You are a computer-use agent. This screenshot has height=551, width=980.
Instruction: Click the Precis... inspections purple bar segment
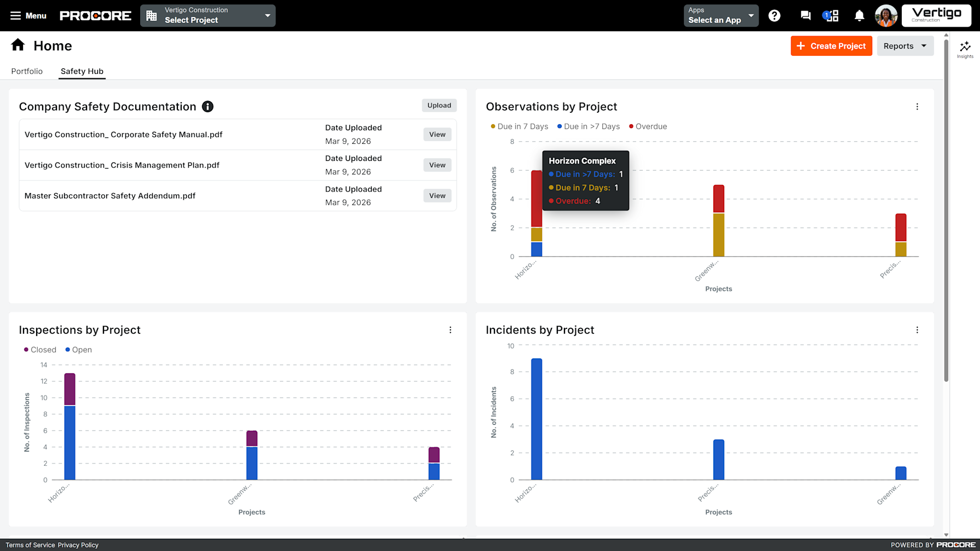(434, 455)
